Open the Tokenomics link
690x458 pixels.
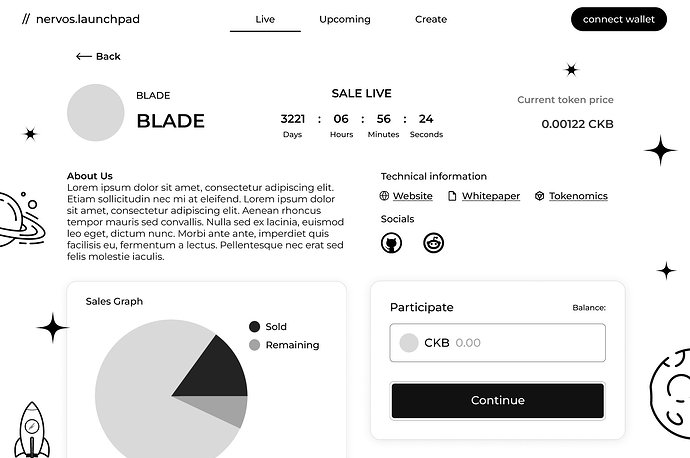point(578,196)
